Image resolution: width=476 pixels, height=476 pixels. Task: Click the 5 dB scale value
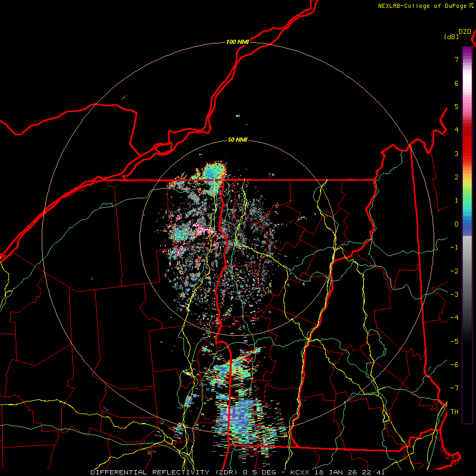click(x=456, y=106)
